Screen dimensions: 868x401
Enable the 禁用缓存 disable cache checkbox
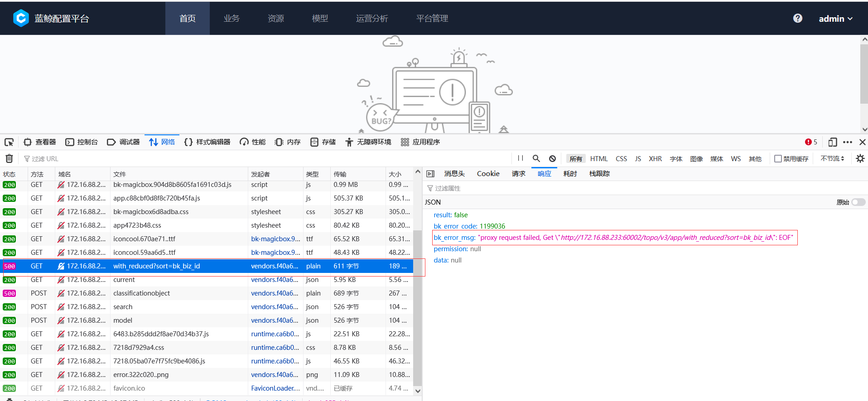point(778,159)
